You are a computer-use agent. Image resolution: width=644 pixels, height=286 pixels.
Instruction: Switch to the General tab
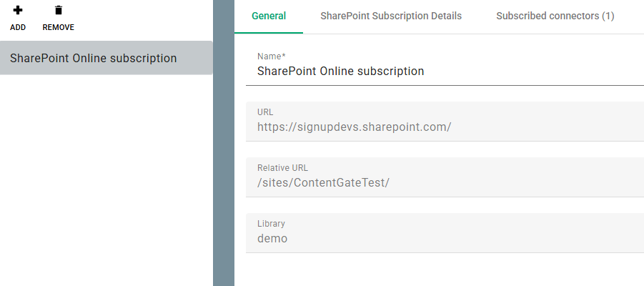(x=269, y=16)
